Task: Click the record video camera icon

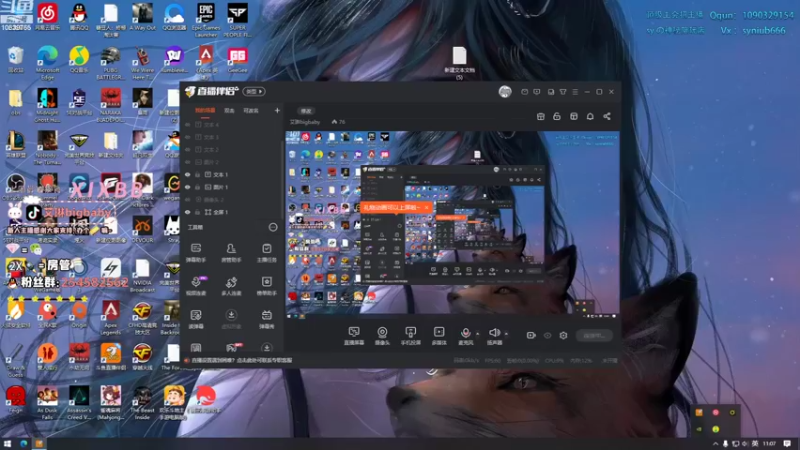Action: tap(531, 335)
